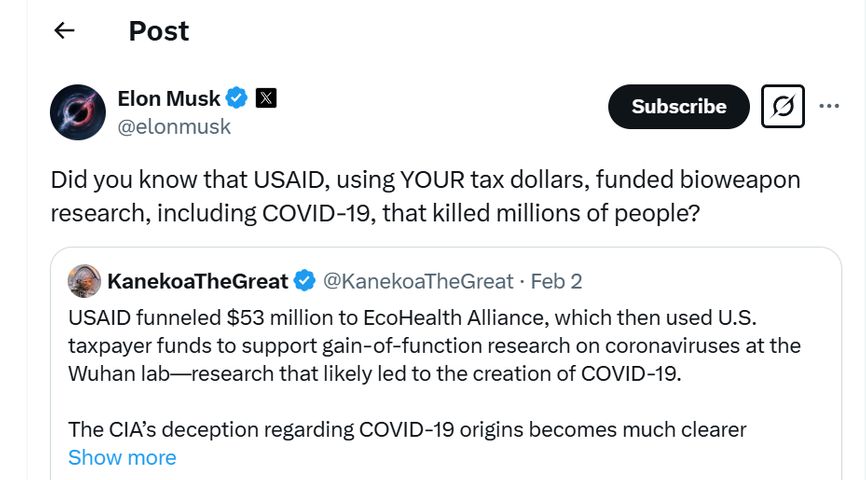Click the @KanekoaTheGreat handle
The height and width of the screenshot is (480, 866).
pyautogui.click(x=417, y=281)
